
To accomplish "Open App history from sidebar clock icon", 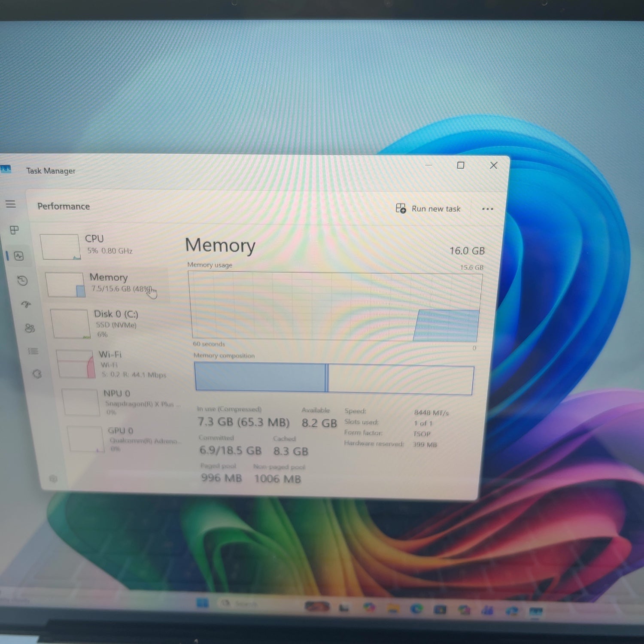I will pyautogui.click(x=22, y=281).
